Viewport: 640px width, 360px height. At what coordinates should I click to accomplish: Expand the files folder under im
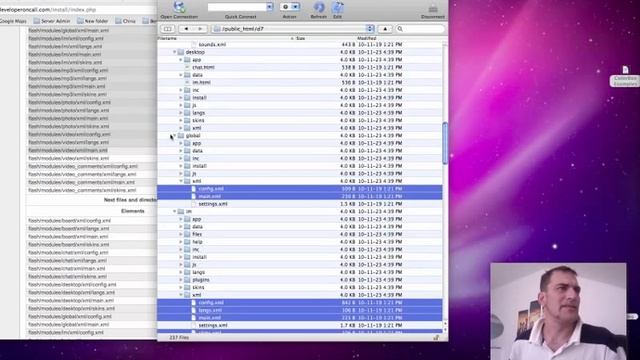coord(181,234)
